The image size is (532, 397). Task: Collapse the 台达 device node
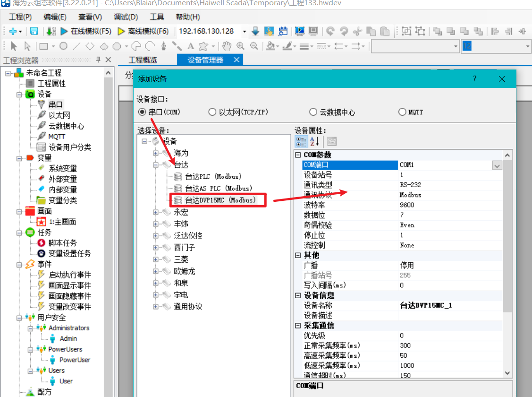point(155,165)
